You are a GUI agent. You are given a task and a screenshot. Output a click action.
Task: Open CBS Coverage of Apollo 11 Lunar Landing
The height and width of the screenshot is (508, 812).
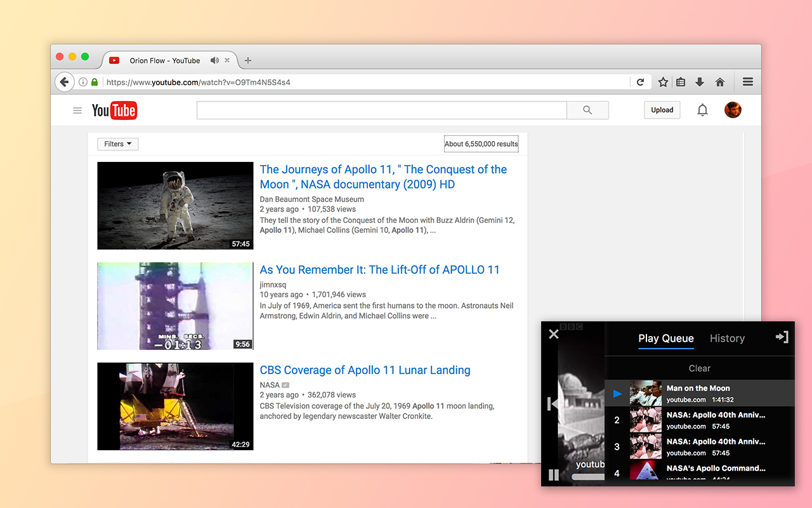[365, 370]
